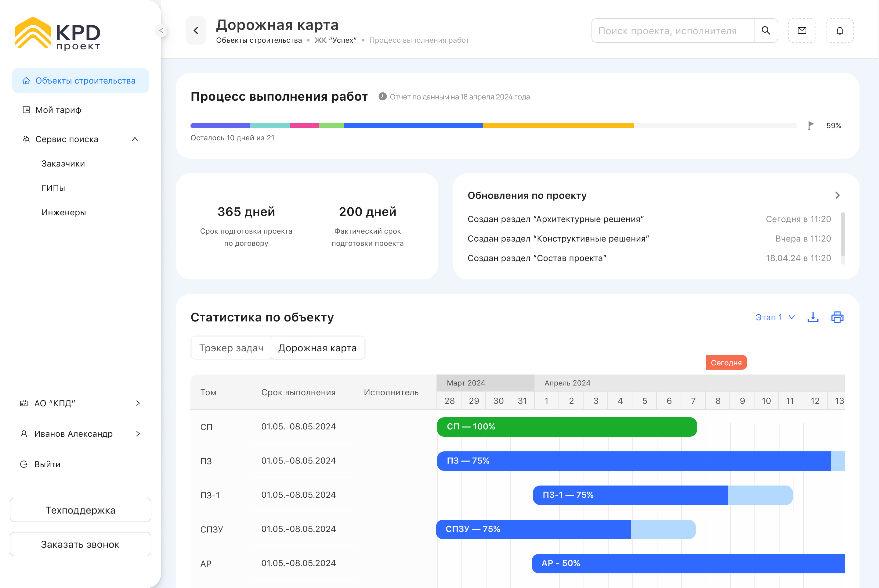This screenshot has height=588, width=879.
Task: Open update “Архитектурные решения” entry
Action: coord(649,219)
